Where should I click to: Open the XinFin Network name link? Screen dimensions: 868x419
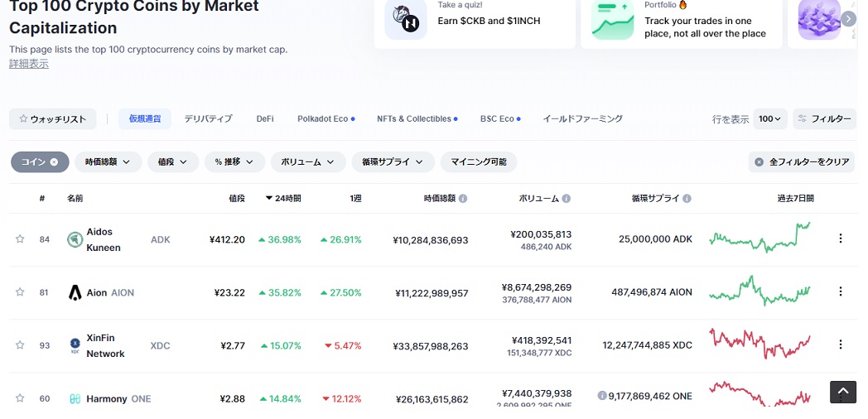coord(106,346)
